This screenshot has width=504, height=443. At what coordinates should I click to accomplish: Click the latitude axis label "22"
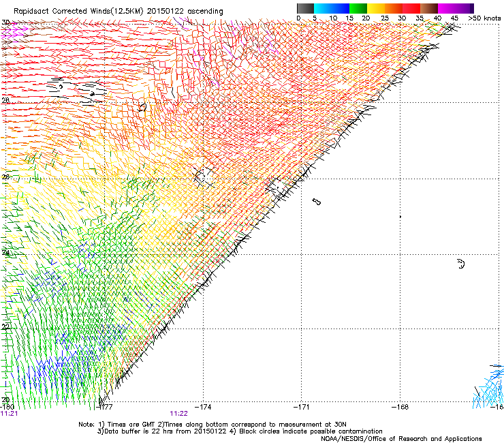pos(5,326)
